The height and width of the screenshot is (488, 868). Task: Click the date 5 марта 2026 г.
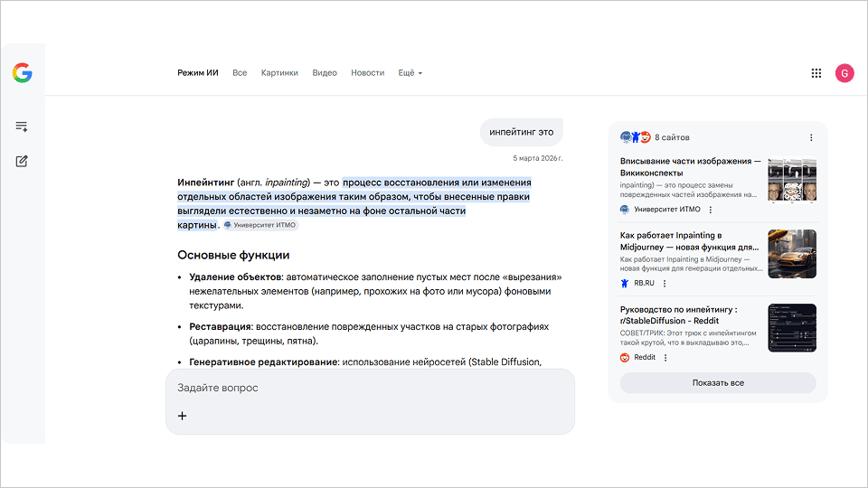537,158
